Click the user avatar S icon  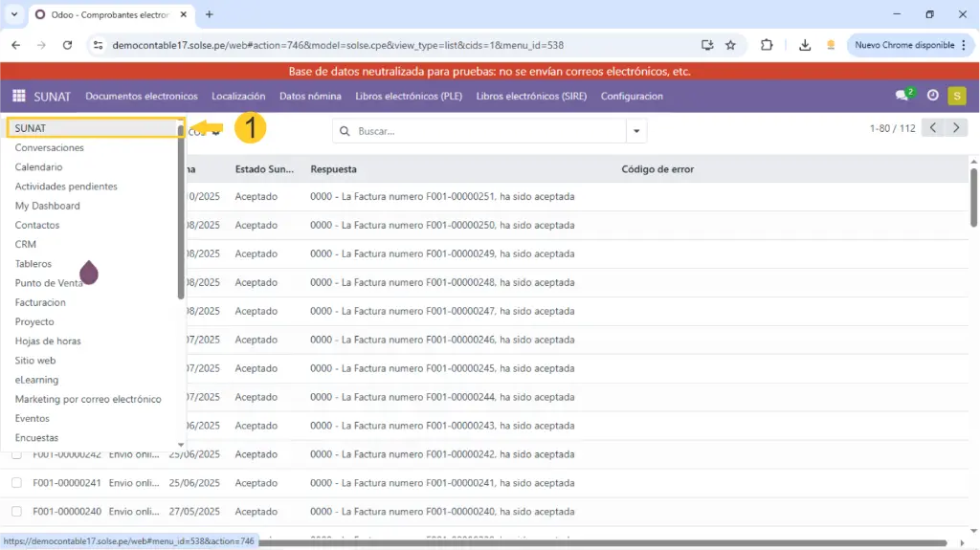[956, 96]
